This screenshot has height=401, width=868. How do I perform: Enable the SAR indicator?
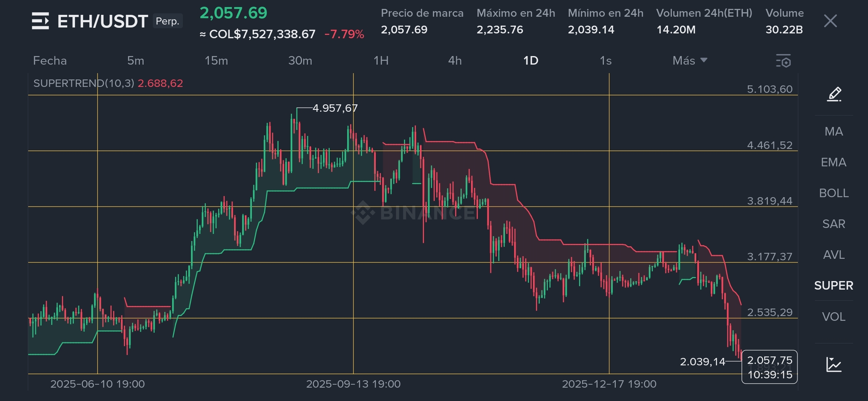834,224
